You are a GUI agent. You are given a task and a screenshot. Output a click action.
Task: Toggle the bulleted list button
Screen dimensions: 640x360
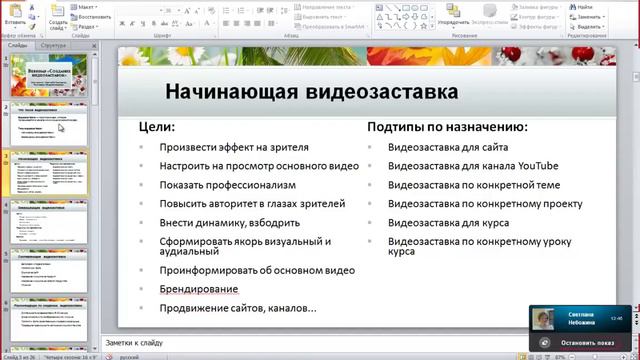[227, 11]
